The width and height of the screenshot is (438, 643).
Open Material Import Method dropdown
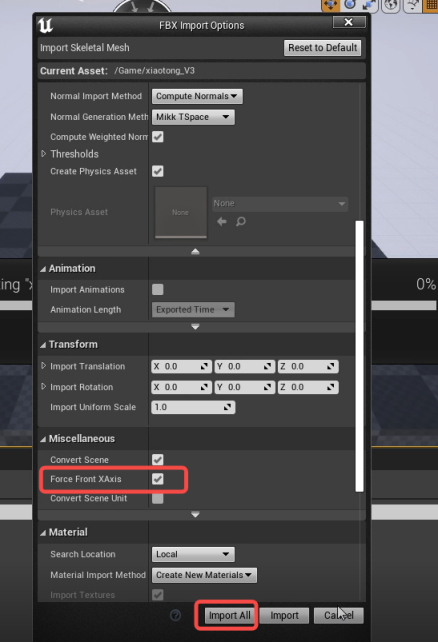pos(204,575)
